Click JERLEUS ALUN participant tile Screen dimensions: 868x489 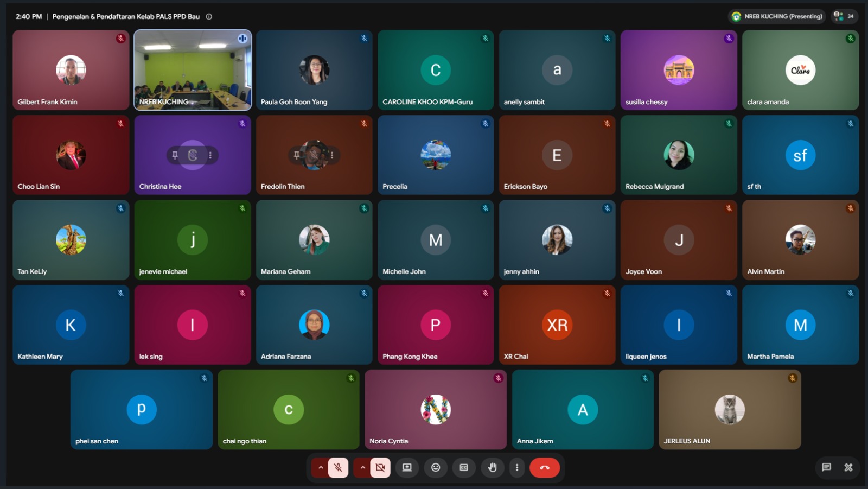(x=730, y=410)
